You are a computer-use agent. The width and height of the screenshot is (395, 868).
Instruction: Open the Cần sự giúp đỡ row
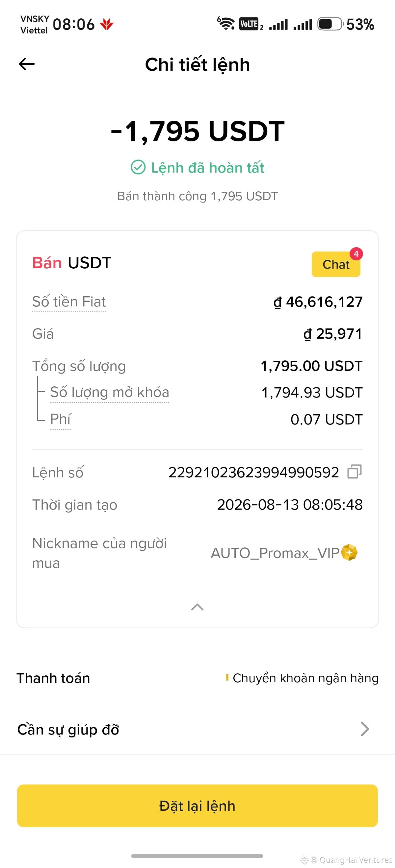197,729
